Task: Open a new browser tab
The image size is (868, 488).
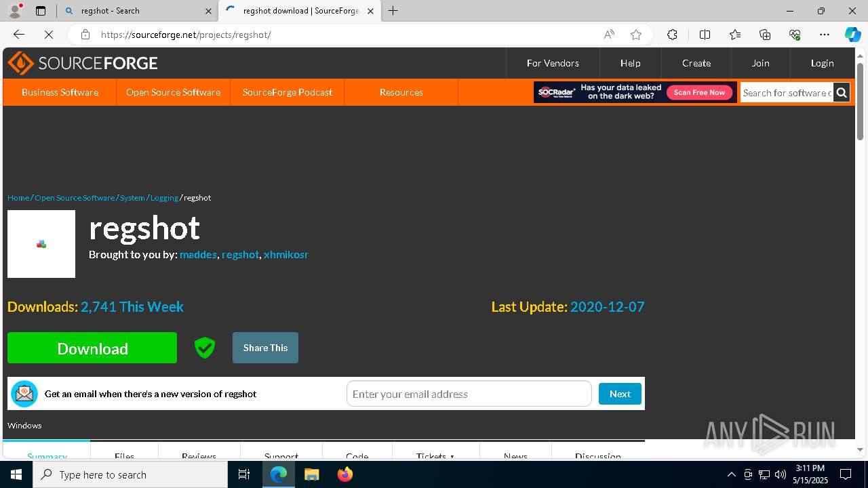Action: pos(393,11)
